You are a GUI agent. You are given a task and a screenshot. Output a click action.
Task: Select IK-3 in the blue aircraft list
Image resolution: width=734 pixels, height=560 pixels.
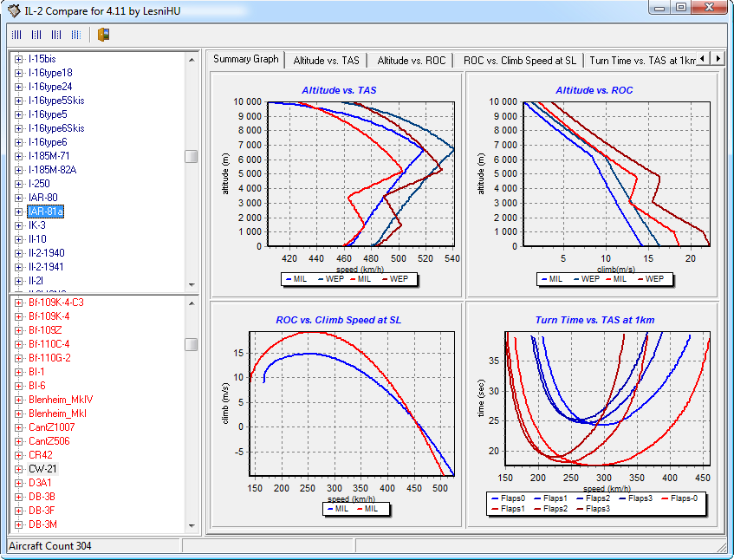click(37, 225)
